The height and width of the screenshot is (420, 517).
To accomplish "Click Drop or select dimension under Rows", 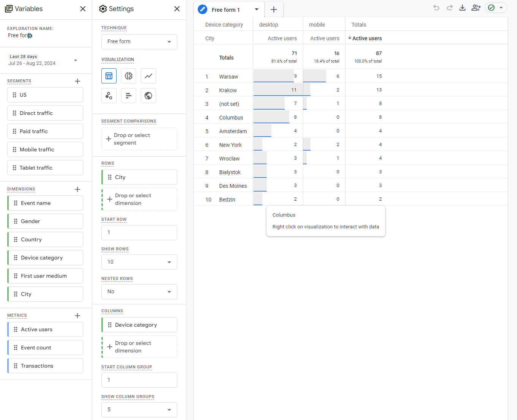I will pyautogui.click(x=139, y=199).
